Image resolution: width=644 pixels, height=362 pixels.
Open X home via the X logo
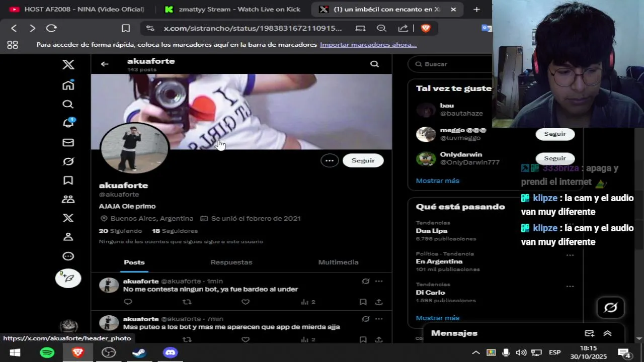68,64
